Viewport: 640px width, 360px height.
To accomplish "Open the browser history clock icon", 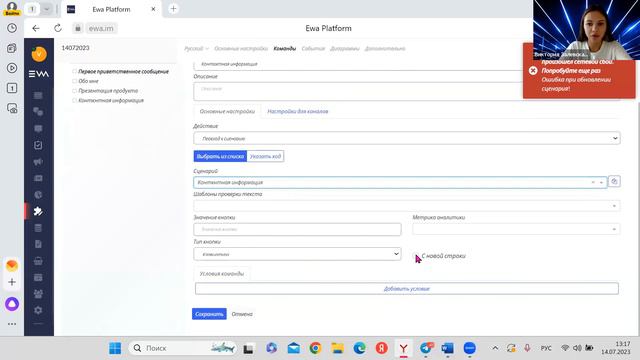I will click(x=12, y=28).
